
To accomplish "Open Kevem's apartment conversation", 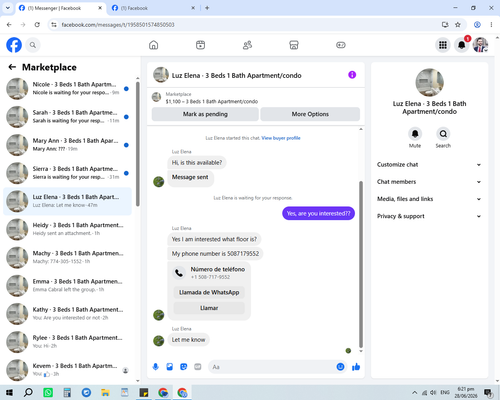I will point(67,370).
